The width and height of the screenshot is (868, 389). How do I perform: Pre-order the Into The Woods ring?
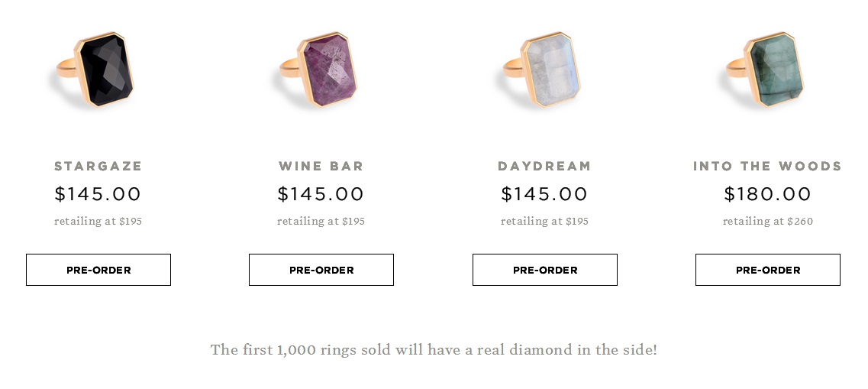tap(768, 270)
